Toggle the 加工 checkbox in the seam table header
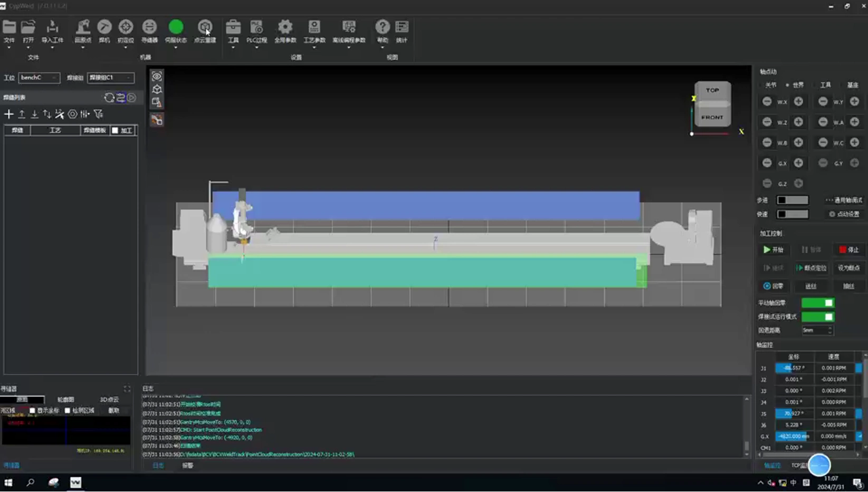The height and width of the screenshot is (492, 868). coord(116,130)
